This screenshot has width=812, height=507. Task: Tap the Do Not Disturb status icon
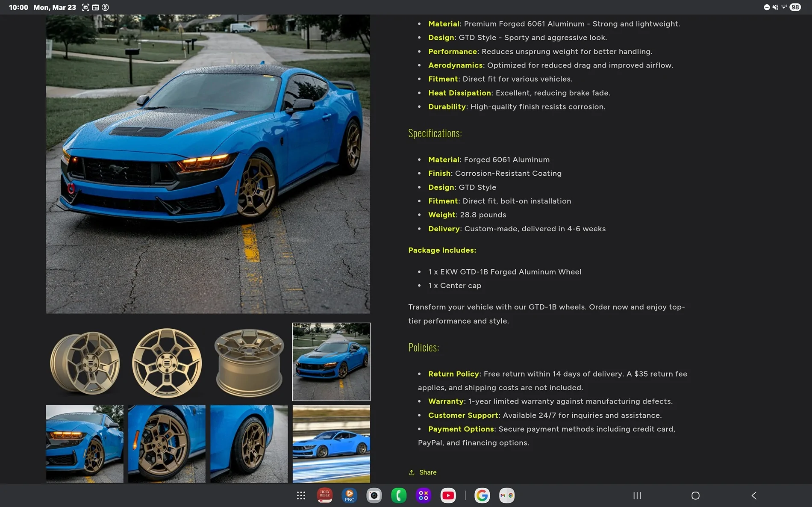point(767,7)
